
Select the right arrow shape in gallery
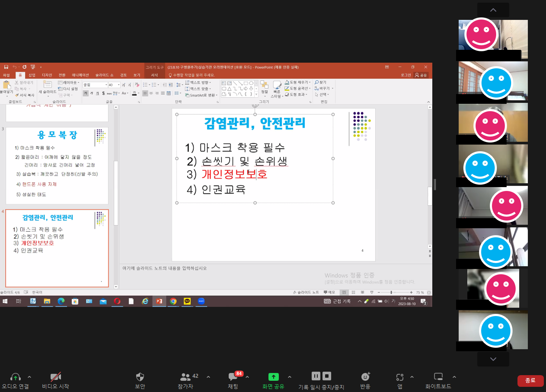click(x=245, y=89)
